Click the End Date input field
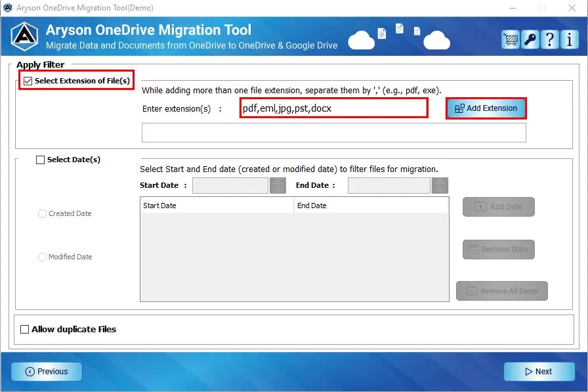 (389, 185)
